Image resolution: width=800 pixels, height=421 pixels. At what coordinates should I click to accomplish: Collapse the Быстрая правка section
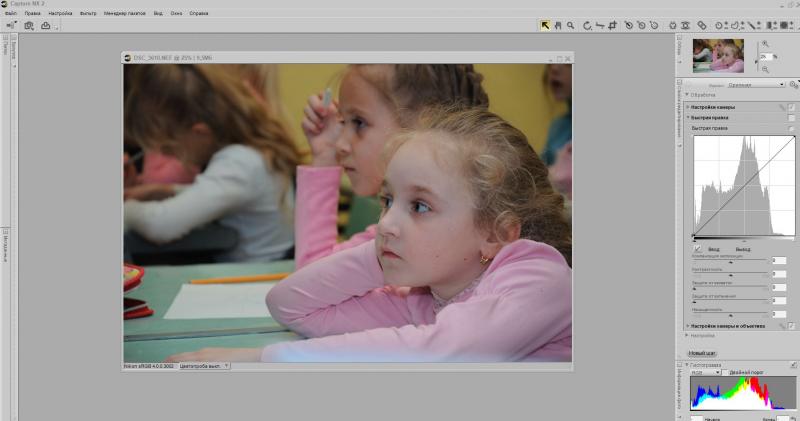pos(688,118)
